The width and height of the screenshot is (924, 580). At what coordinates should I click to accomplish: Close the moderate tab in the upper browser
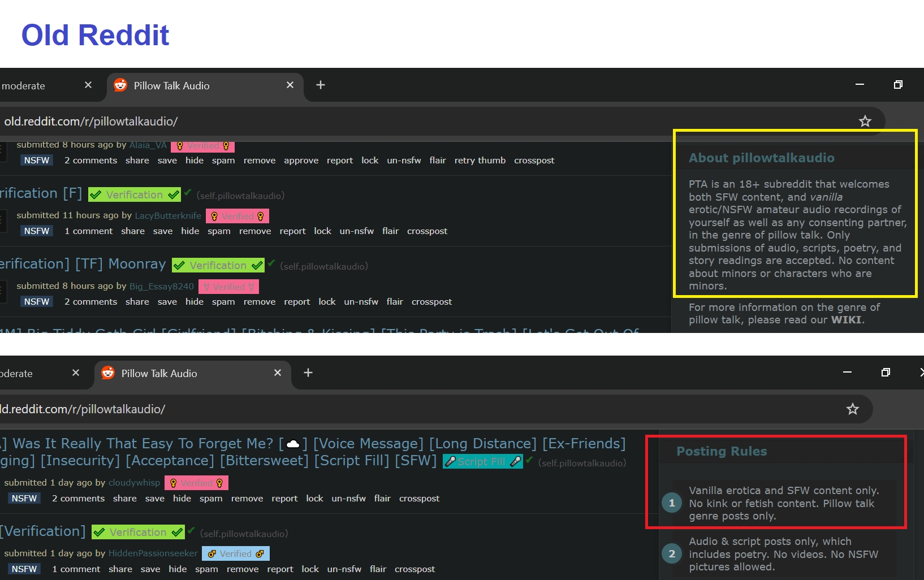(x=88, y=85)
